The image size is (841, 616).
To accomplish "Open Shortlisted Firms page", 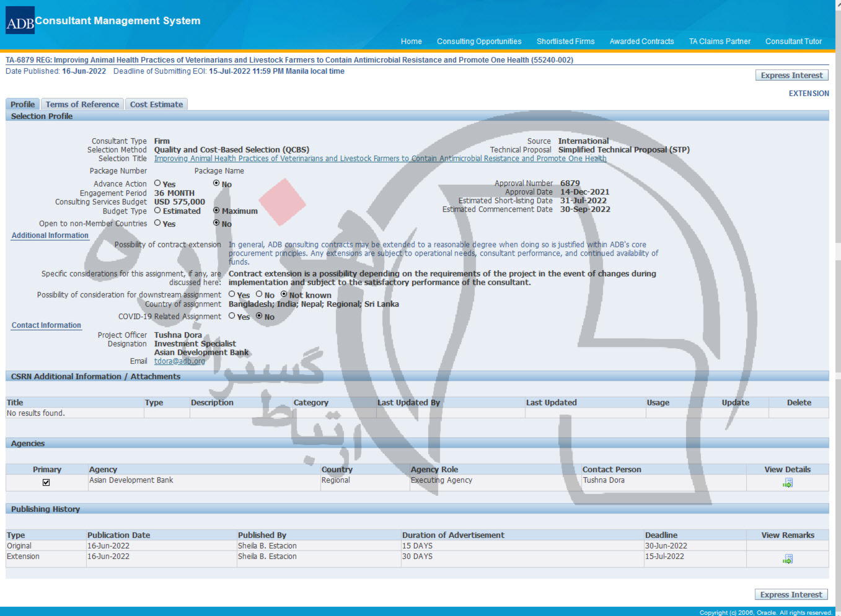I will [x=565, y=42].
